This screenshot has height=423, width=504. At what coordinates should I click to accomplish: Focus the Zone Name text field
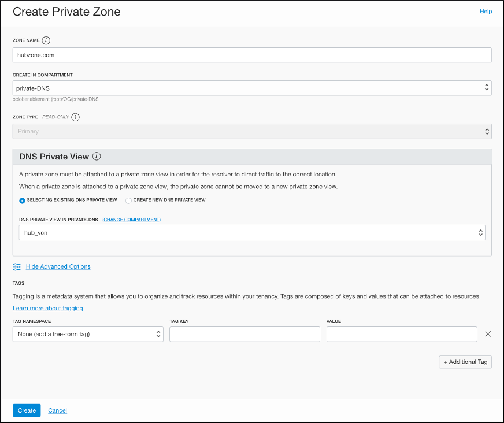[251, 55]
